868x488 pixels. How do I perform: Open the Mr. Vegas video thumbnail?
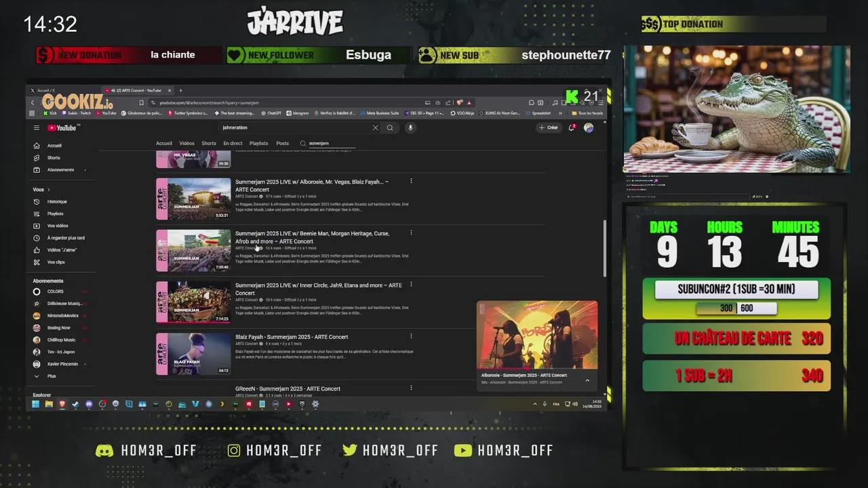tap(193, 160)
